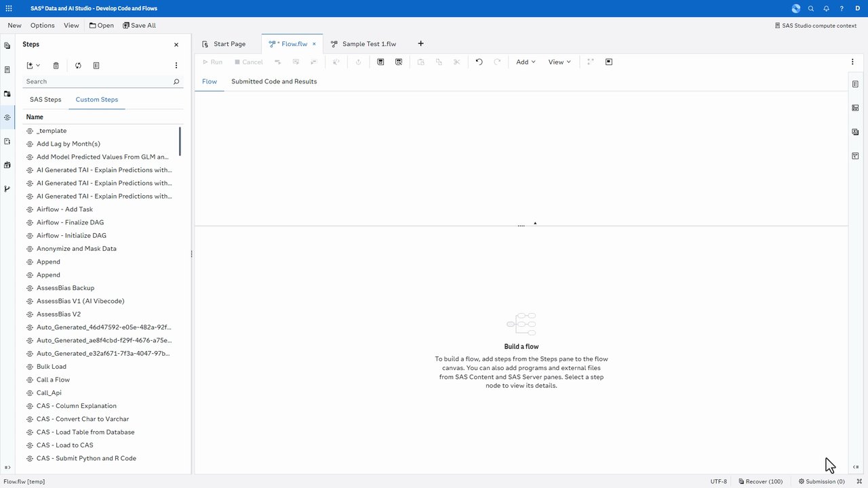868x488 pixels.
Task: Delete selected custom step with trash icon
Action: [56, 66]
